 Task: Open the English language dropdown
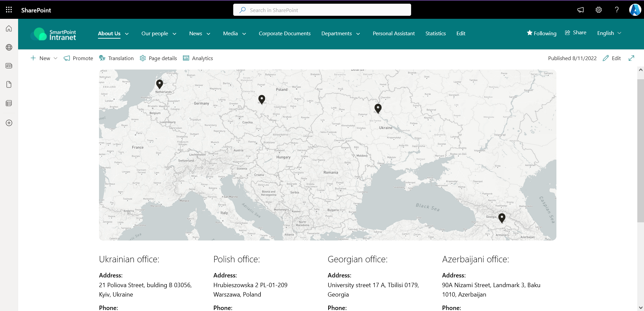click(x=609, y=33)
